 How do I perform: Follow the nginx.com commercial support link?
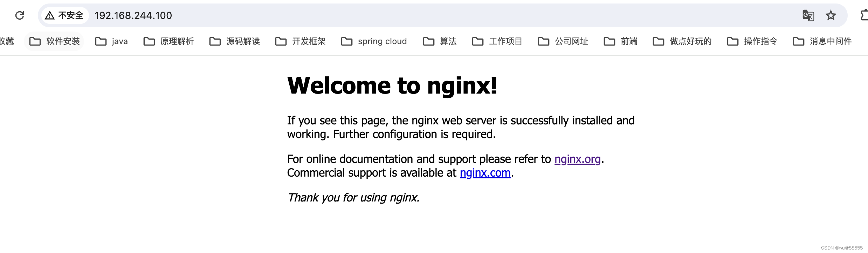click(485, 173)
